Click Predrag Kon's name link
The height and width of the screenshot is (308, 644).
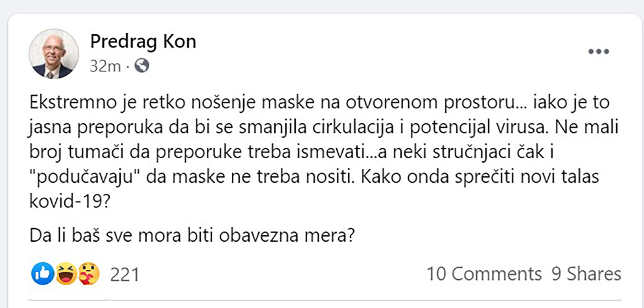pyautogui.click(x=143, y=41)
